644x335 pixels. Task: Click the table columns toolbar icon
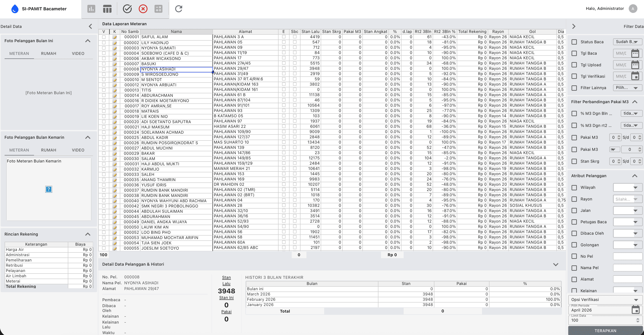pyautogui.click(x=107, y=9)
